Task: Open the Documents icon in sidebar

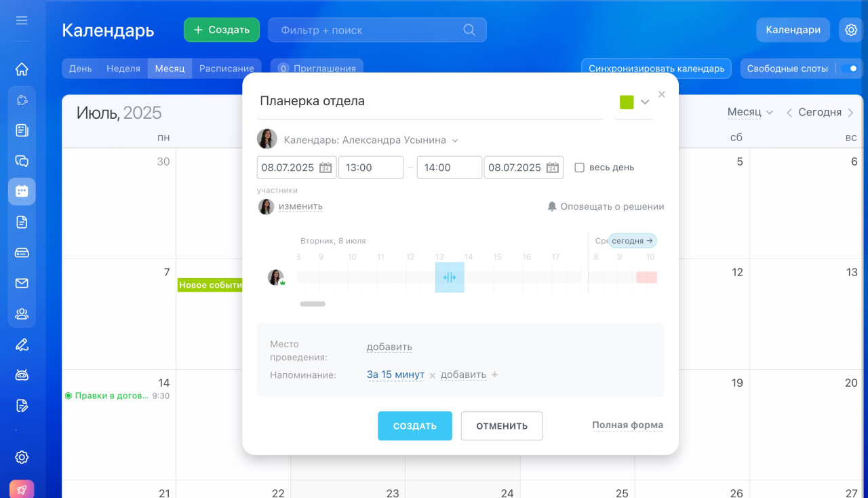Action: [x=22, y=222]
